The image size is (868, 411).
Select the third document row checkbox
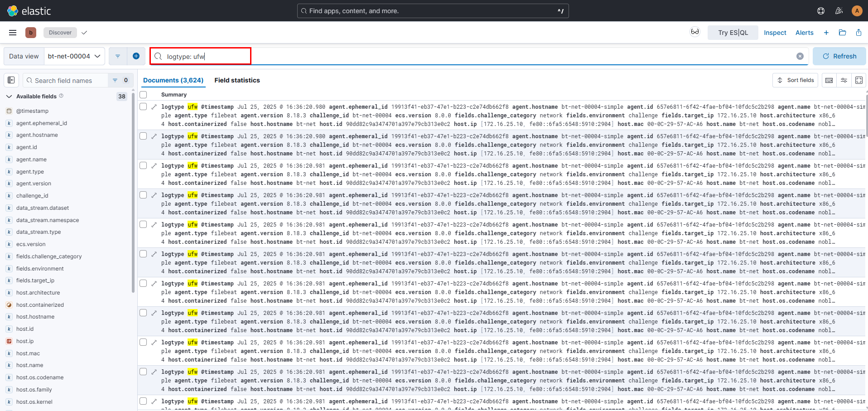click(x=143, y=165)
